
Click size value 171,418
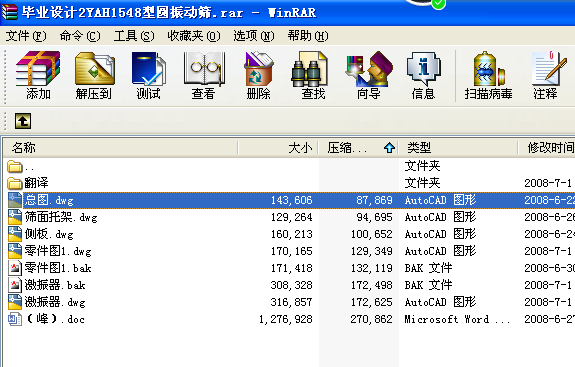(x=292, y=268)
